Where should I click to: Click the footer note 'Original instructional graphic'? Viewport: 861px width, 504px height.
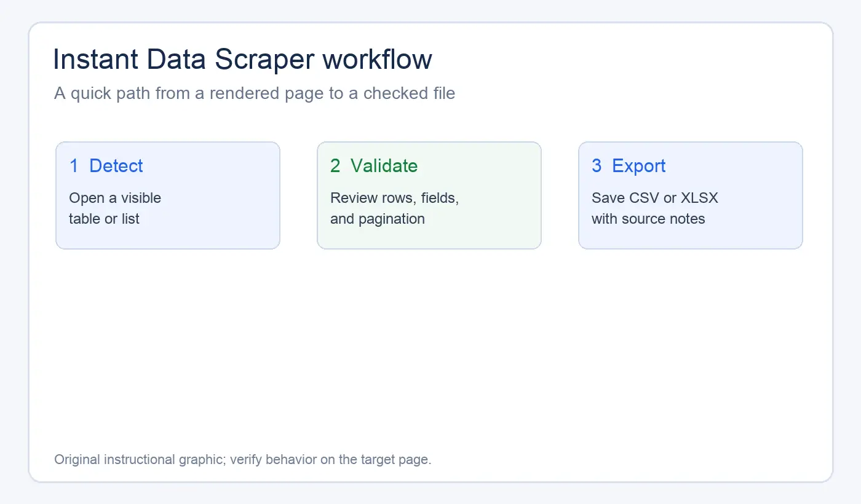(x=140, y=460)
